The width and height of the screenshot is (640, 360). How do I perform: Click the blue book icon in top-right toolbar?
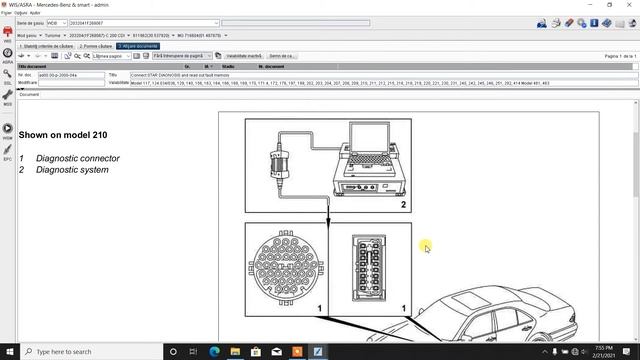pyautogui.click(x=607, y=23)
